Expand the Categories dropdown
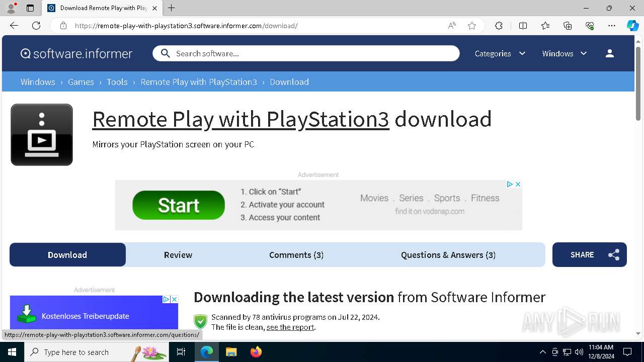644x362 pixels. click(500, 53)
